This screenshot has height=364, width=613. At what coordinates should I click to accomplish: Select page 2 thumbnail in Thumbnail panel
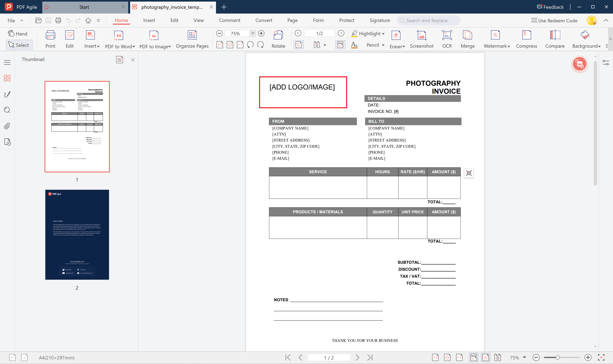[x=77, y=234]
